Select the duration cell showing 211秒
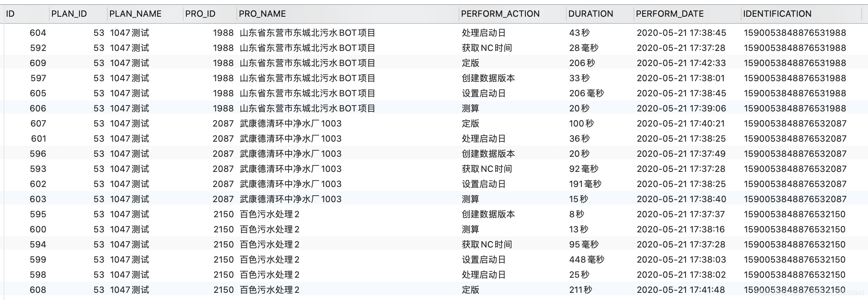Screen dimensions: 868x300 point(580,290)
